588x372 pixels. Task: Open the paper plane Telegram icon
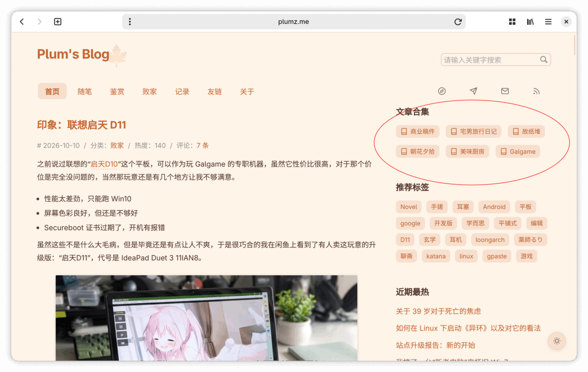(x=473, y=91)
